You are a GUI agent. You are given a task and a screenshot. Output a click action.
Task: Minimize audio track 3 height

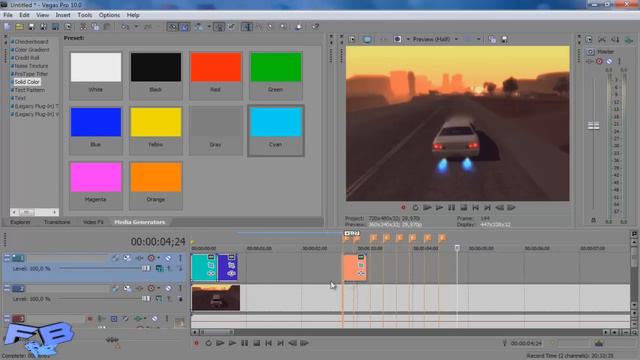tap(7, 319)
